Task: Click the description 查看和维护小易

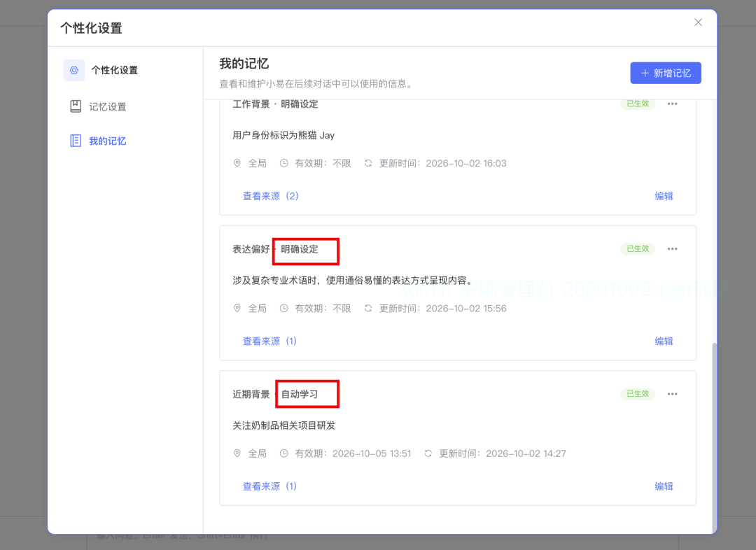Action: point(316,84)
